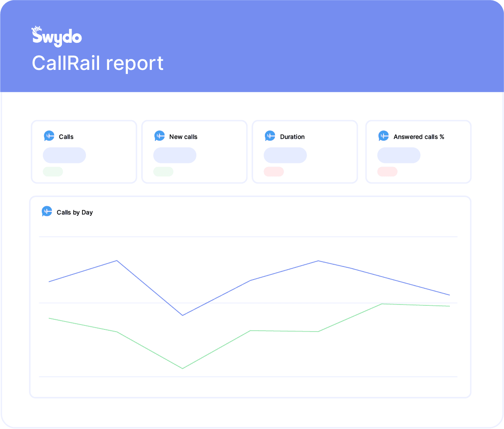Image resolution: width=504 pixels, height=429 pixels.
Task: Click the red change badge on Duration card
Action: pos(274,172)
